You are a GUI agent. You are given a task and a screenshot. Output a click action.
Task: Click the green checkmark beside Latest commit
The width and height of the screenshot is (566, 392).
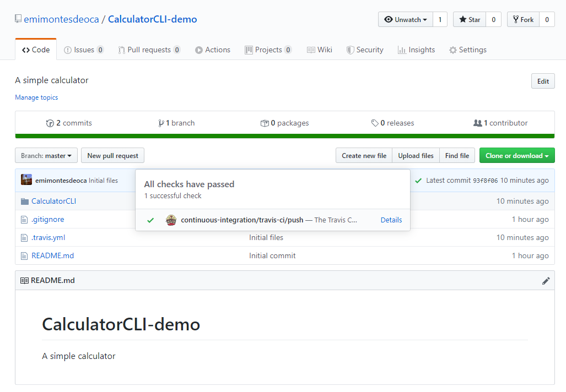418,181
